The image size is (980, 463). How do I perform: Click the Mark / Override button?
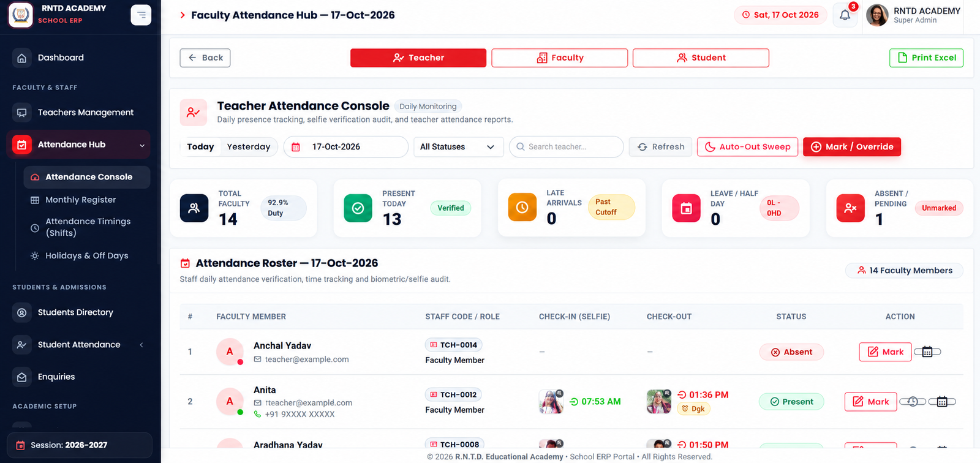tap(852, 147)
